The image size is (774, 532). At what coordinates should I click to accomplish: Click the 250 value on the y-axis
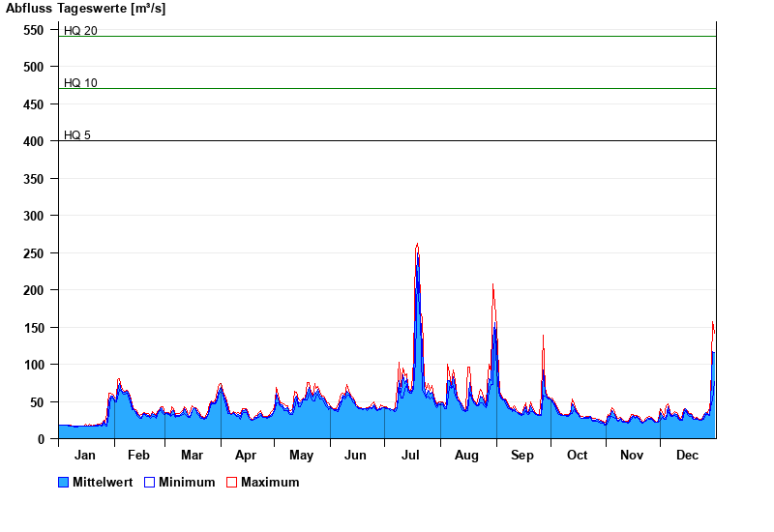[x=34, y=253]
